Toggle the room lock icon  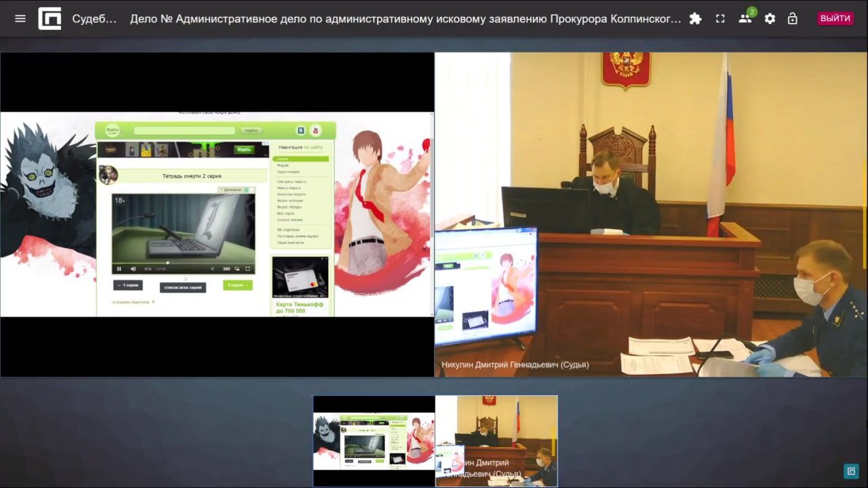click(792, 18)
